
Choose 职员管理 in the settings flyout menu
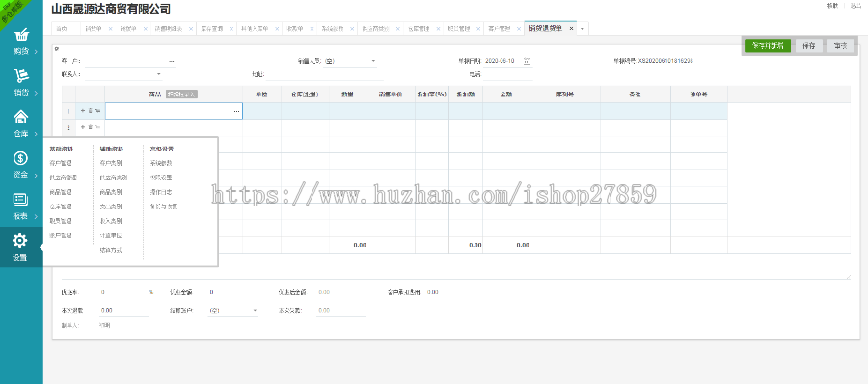pyautogui.click(x=61, y=221)
